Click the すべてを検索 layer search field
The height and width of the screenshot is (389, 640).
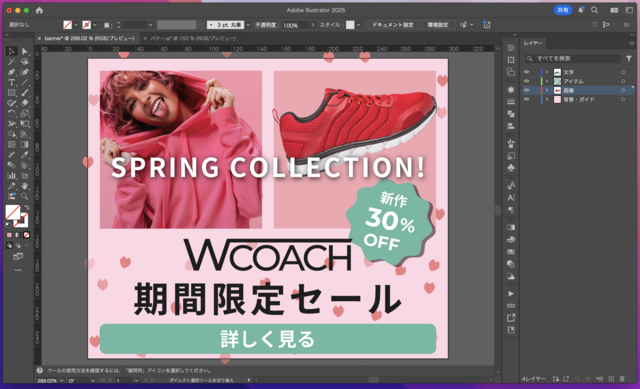click(573, 59)
